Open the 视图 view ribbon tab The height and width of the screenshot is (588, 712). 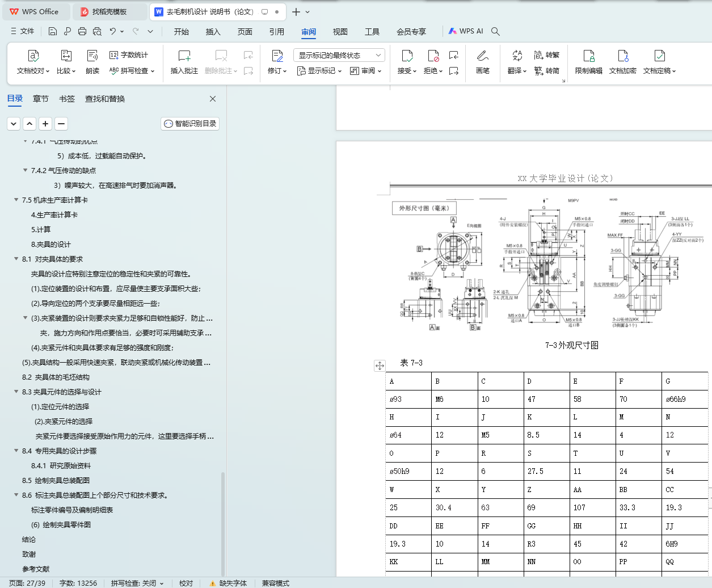[340, 32]
